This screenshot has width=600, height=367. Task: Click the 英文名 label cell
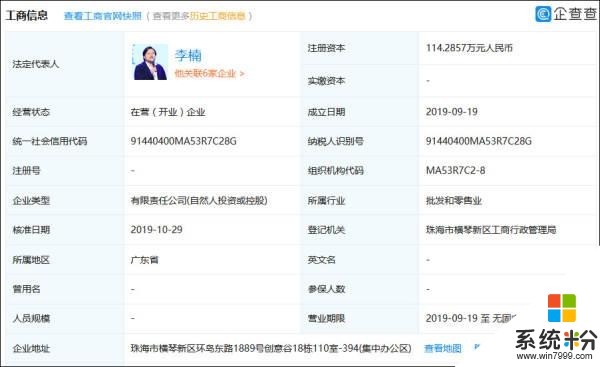(360, 260)
